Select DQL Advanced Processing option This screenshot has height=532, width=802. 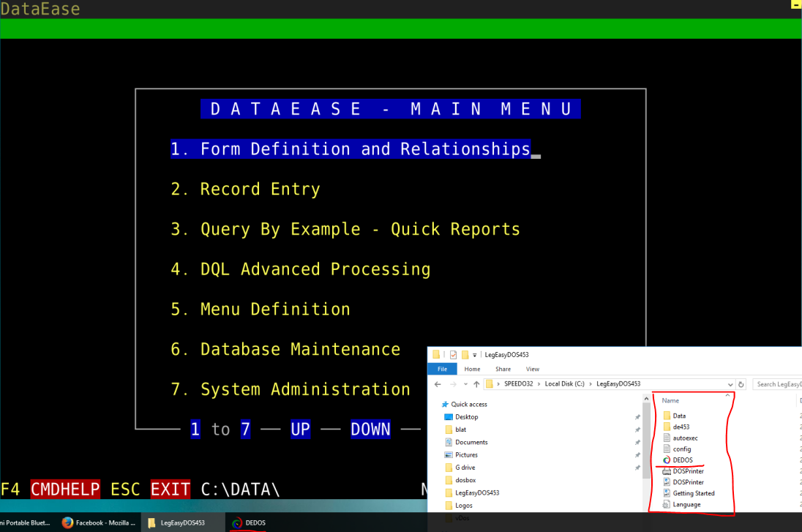coord(300,269)
